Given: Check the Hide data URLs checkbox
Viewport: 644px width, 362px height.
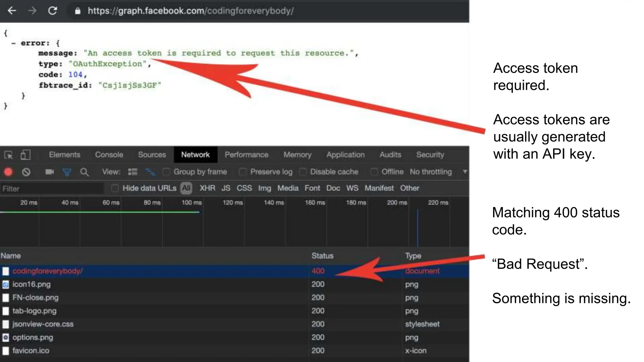Looking at the screenshot, I should click(115, 188).
